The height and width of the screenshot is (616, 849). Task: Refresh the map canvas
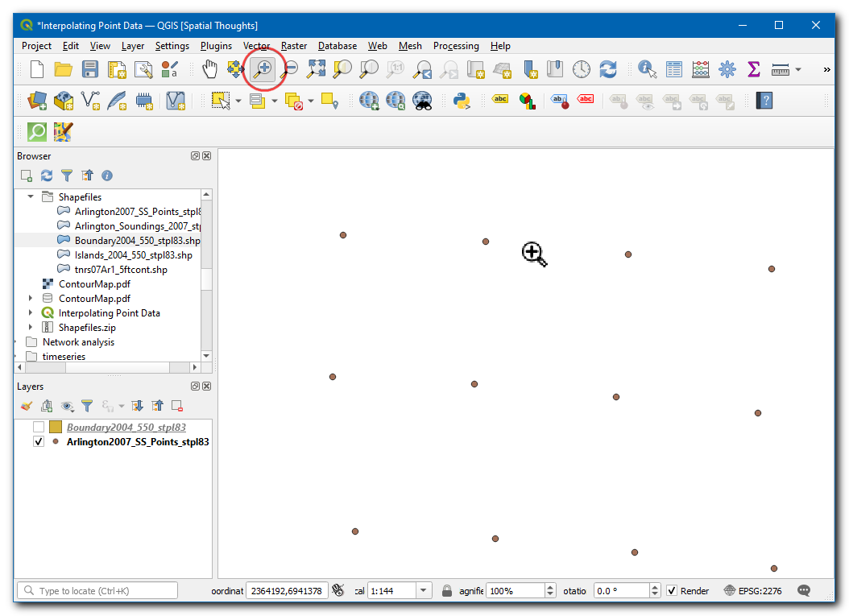tap(608, 69)
